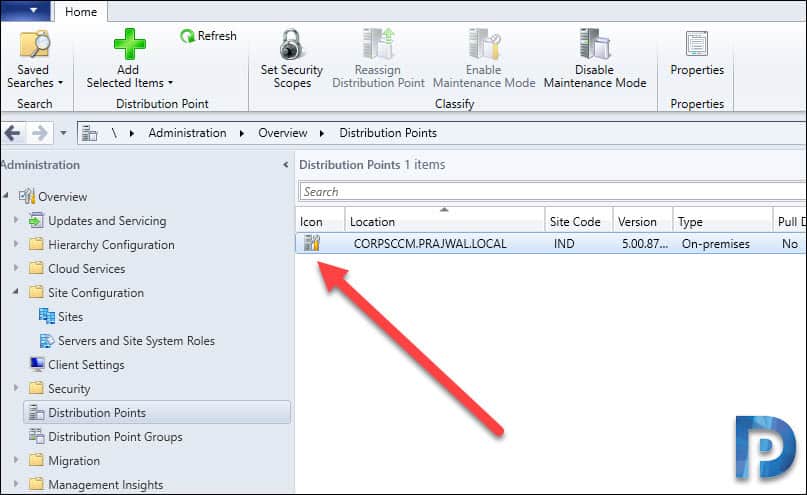Click the Refresh icon in ribbon
The height and width of the screenshot is (495, 807).
187,36
